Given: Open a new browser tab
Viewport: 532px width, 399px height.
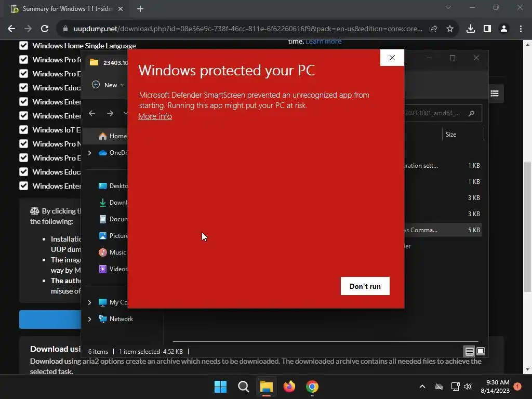Looking at the screenshot, I should [x=140, y=9].
